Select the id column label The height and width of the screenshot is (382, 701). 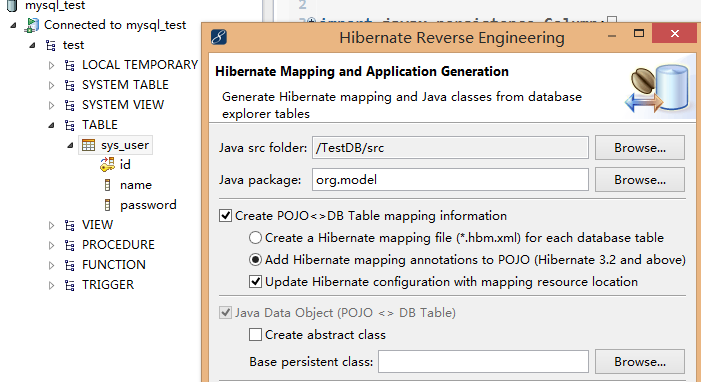click(x=125, y=165)
